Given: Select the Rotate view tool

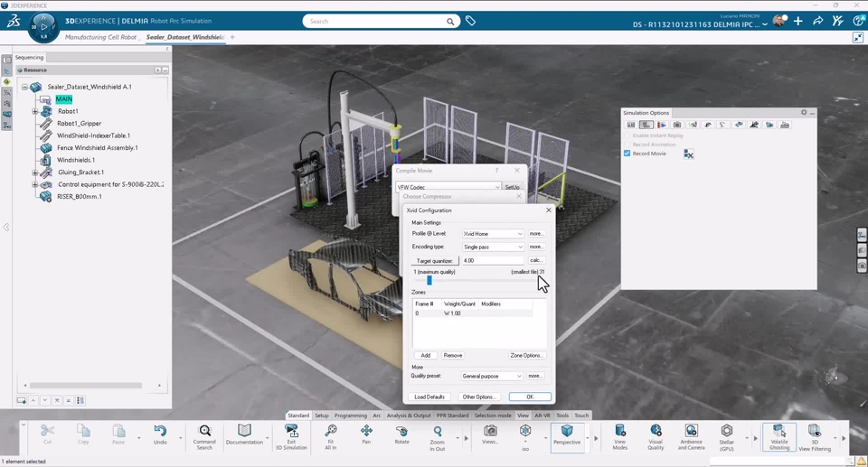Looking at the screenshot, I should coord(401,434).
